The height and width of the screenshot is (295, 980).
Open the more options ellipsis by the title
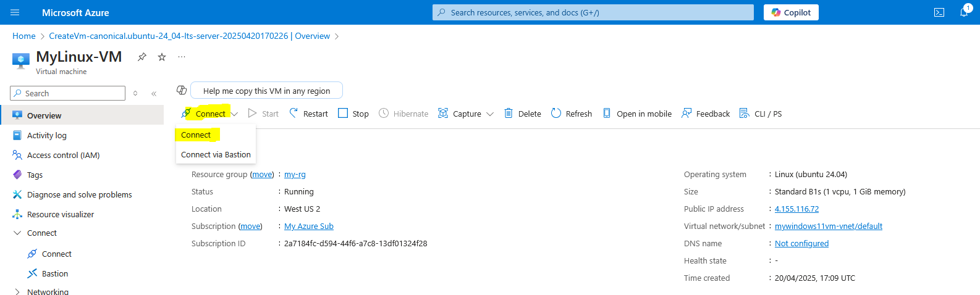pyautogui.click(x=182, y=57)
